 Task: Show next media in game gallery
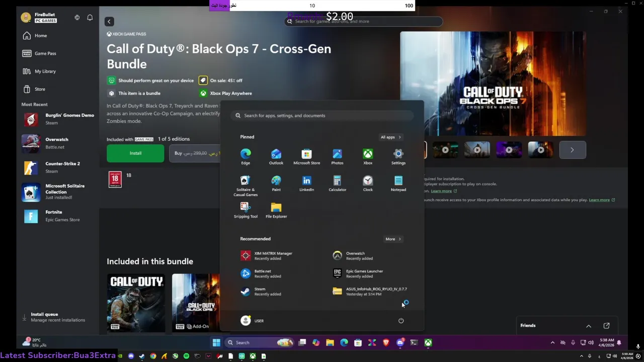click(x=572, y=150)
